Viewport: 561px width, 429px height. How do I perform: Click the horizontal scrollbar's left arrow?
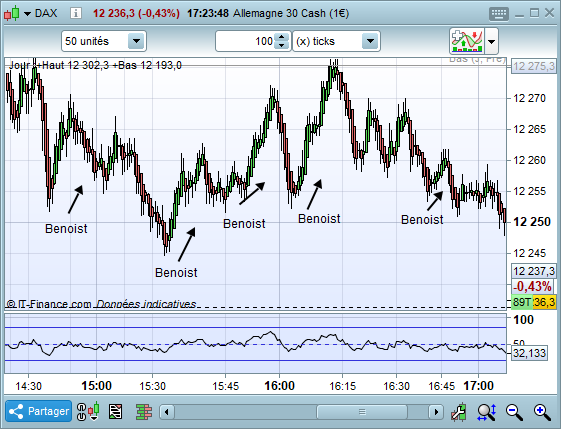click(167, 412)
